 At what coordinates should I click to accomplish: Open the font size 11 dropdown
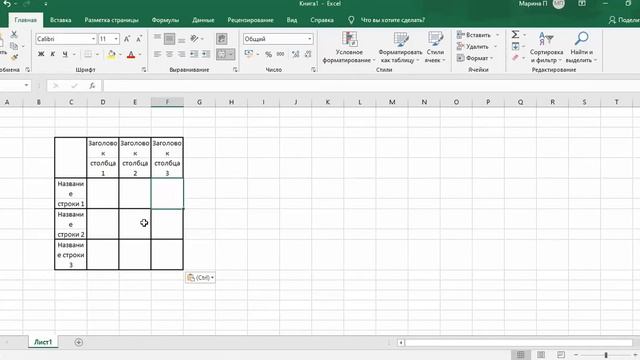pyautogui.click(x=116, y=39)
